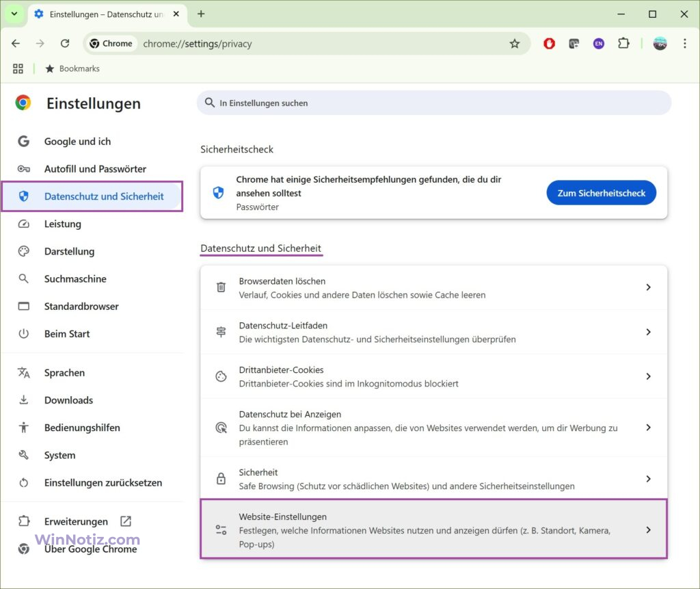This screenshot has width=700, height=589.
Task: Bookmark the page via the star icon
Action: 515,43
